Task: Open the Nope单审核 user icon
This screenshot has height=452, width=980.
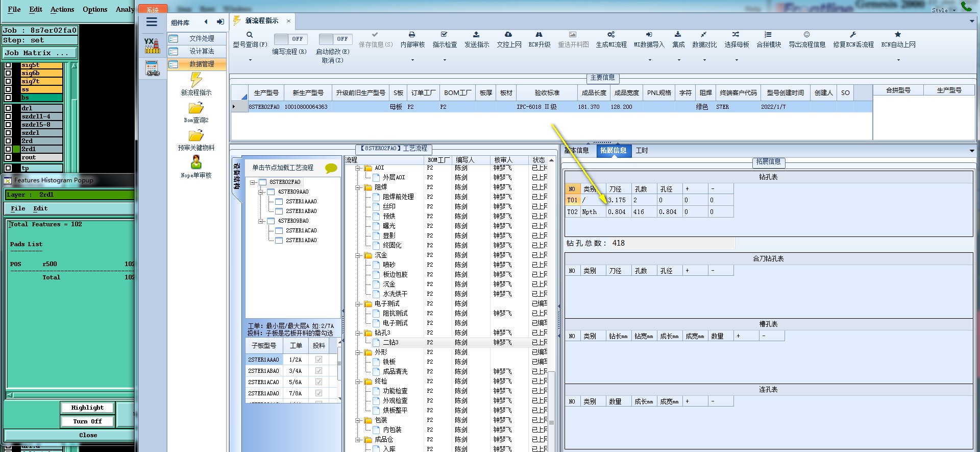Action: point(196,162)
